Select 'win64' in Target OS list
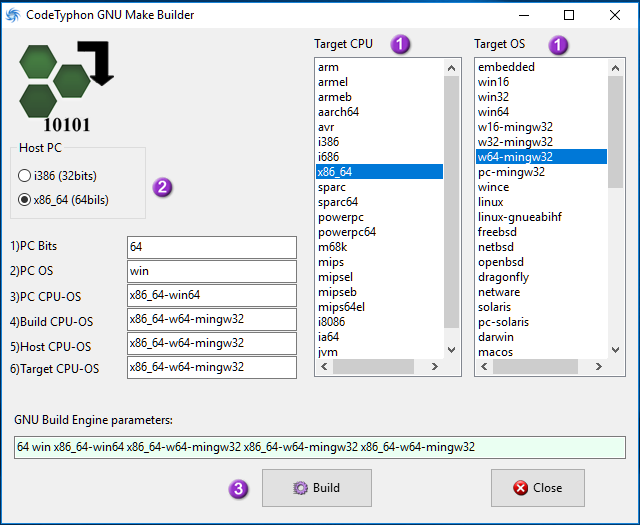The height and width of the screenshot is (525, 640). 542,112
